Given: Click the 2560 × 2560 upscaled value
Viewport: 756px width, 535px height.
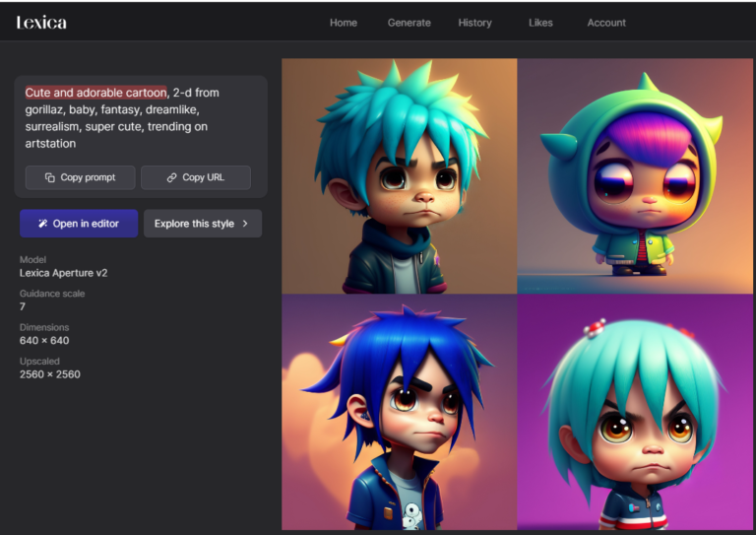Looking at the screenshot, I should 50,374.
